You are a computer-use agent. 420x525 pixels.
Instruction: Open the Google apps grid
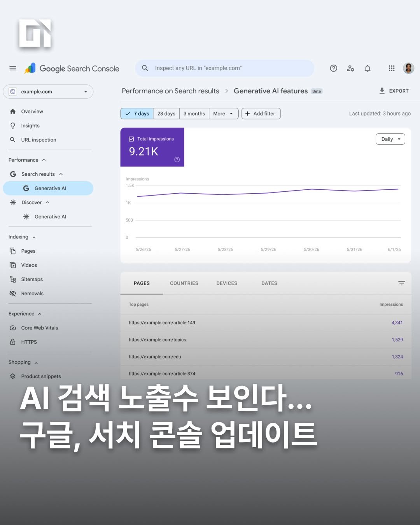click(x=392, y=68)
